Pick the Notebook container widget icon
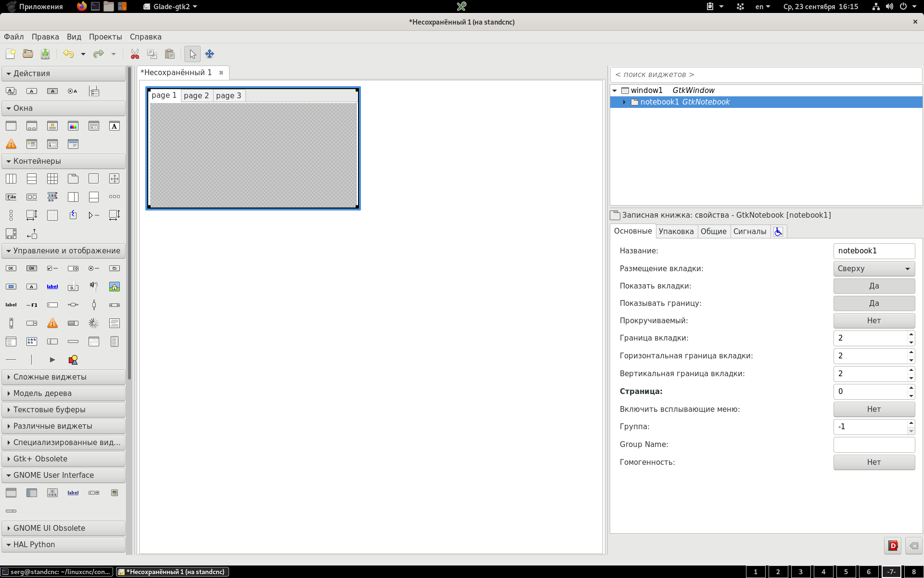924x578 pixels. pyautogui.click(x=73, y=179)
